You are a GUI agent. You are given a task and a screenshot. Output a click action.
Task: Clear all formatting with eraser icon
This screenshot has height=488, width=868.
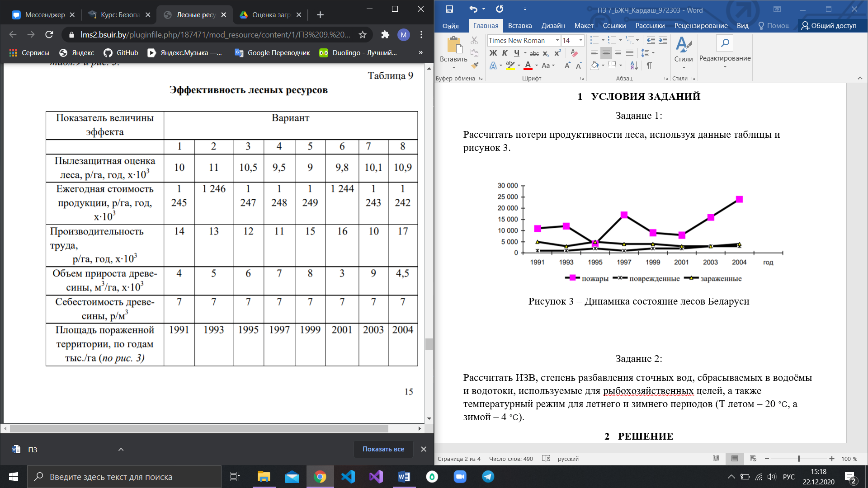(x=574, y=53)
